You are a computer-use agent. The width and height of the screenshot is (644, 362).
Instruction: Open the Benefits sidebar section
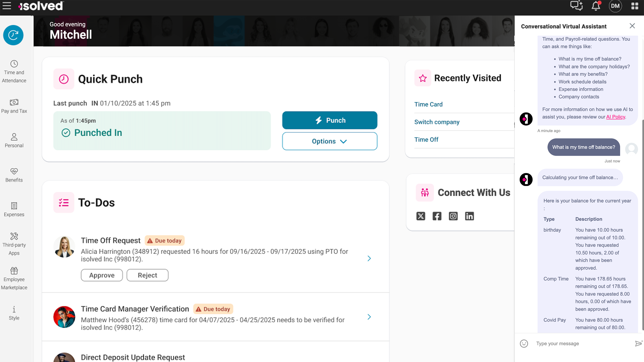tap(14, 175)
